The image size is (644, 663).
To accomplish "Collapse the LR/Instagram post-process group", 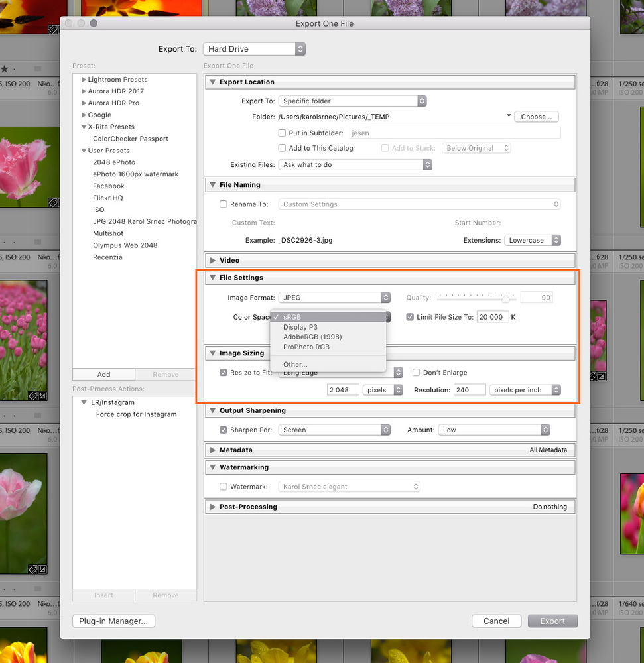I will click(x=84, y=402).
